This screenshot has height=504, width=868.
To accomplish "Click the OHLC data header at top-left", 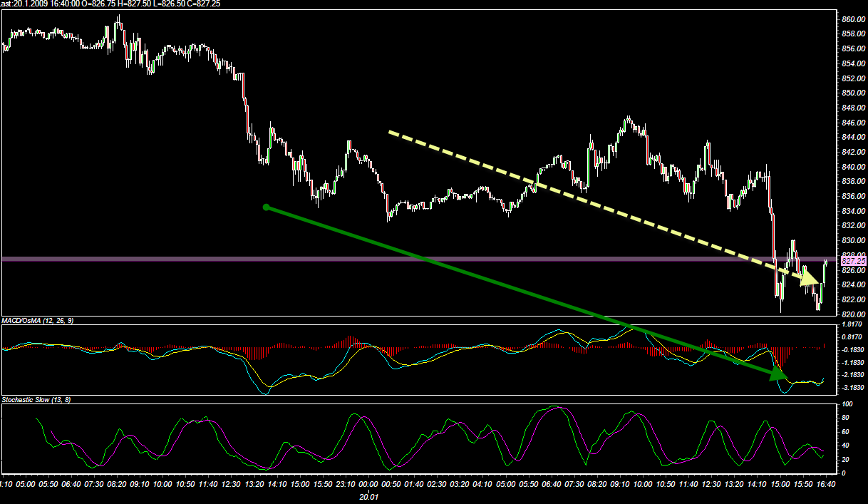I will [x=110, y=4].
